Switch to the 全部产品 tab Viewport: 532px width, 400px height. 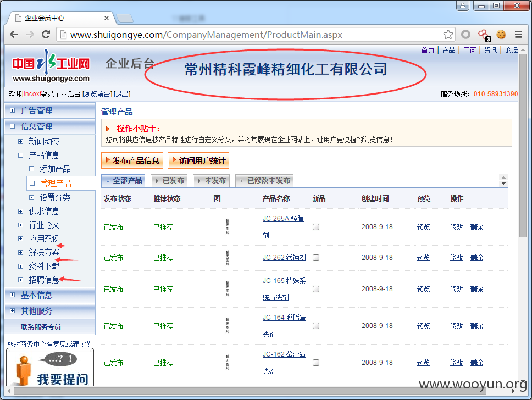[x=123, y=180]
